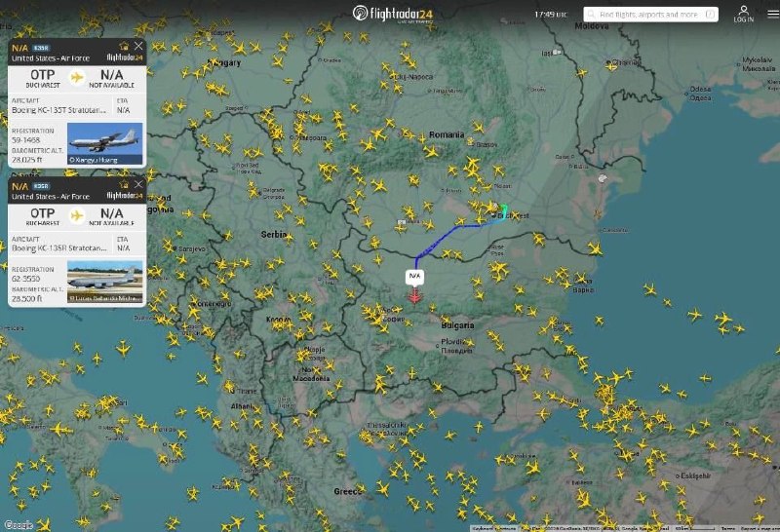Click the N/A callsign label above the red aircraft
780x532 pixels.
pyautogui.click(x=414, y=276)
